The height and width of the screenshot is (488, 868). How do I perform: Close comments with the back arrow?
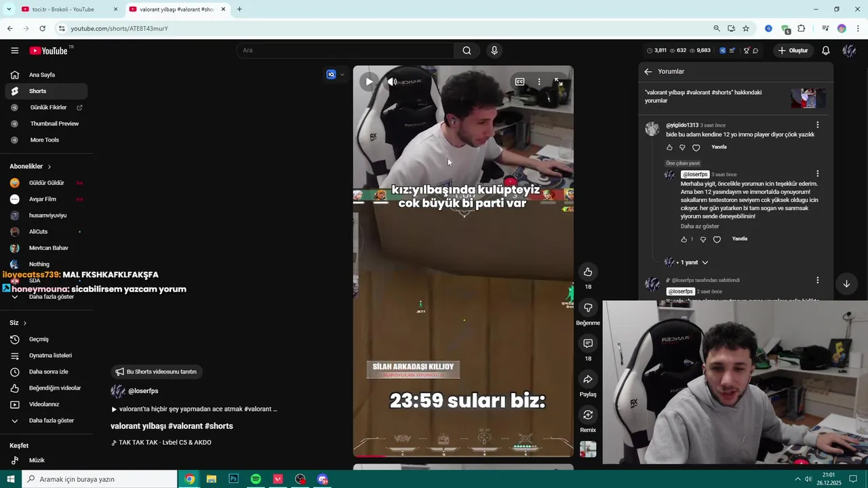[648, 71]
